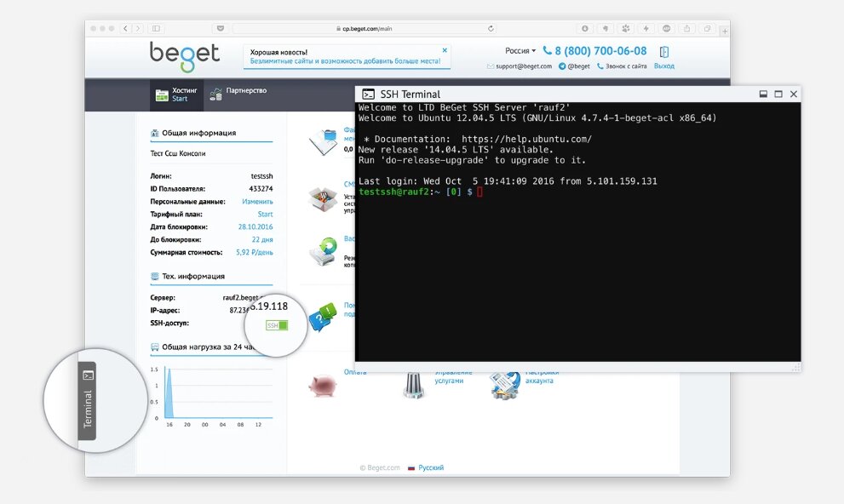Click the browser back button

tap(125, 28)
